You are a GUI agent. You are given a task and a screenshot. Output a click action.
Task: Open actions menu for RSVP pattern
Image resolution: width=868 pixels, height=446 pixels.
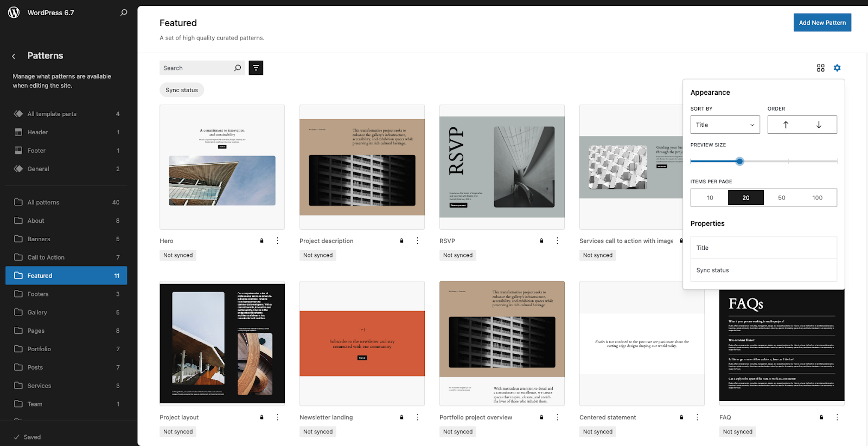point(557,241)
